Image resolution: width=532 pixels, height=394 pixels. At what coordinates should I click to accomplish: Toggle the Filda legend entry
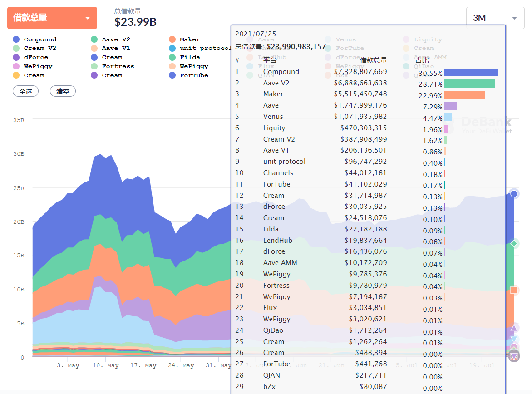click(185, 57)
